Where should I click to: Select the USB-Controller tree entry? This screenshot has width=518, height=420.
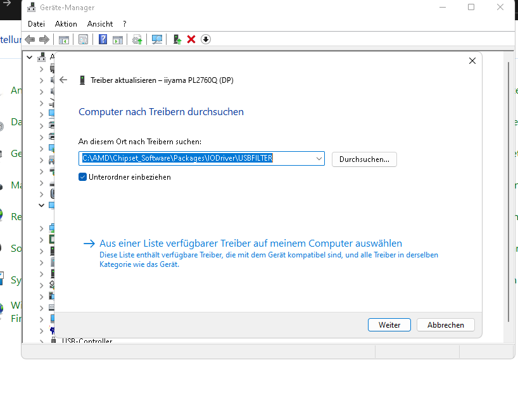click(87, 340)
